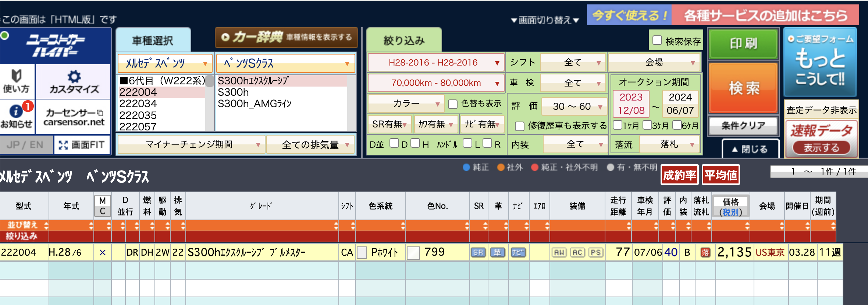The image size is (868, 305).
Task: Click the AC equipment badge
Action: pos(577,252)
